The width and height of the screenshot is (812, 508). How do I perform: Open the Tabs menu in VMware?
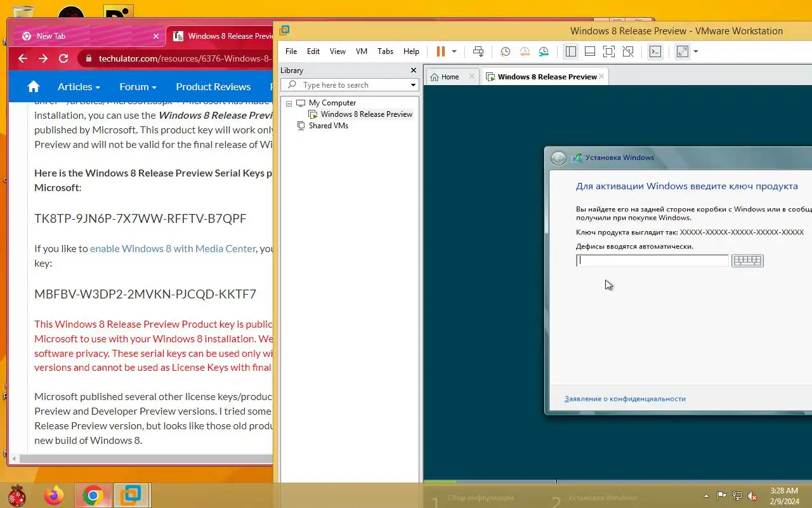click(385, 51)
